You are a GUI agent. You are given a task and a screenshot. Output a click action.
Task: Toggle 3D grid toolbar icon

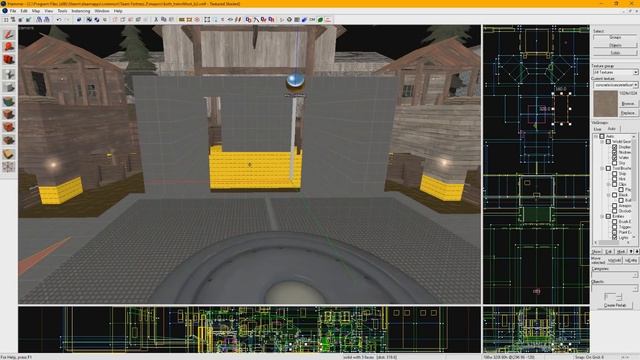(13, 20)
